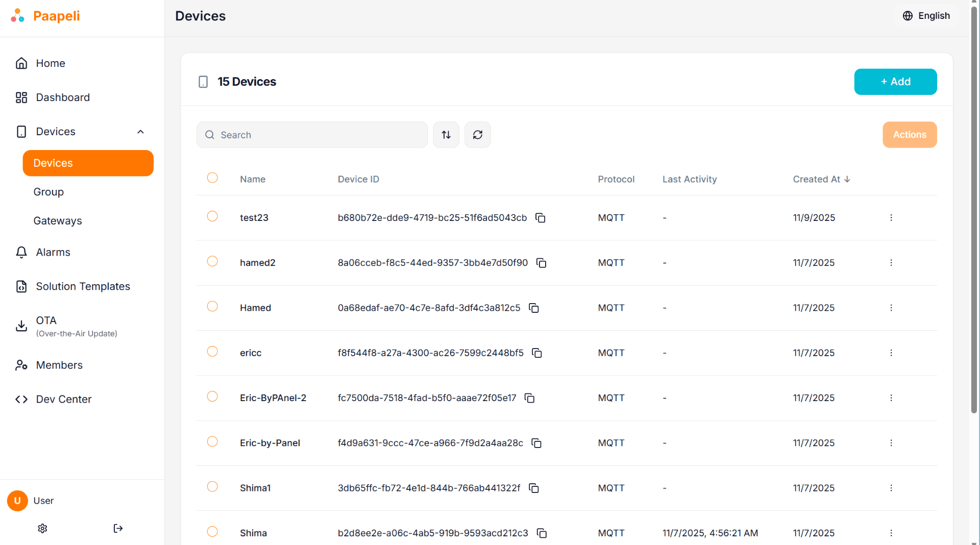Open the English language dropdown

[926, 16]
